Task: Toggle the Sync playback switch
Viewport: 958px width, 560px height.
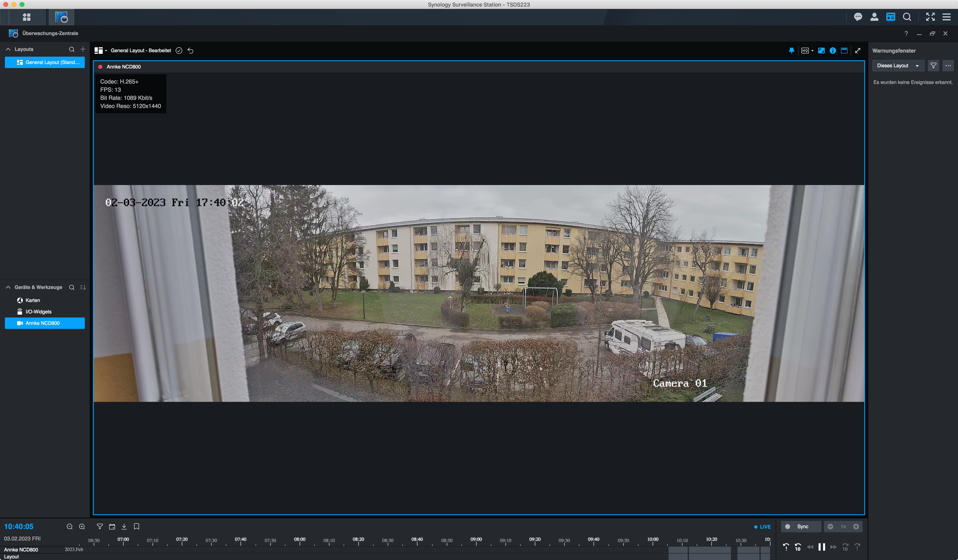Action: (788, 527)
